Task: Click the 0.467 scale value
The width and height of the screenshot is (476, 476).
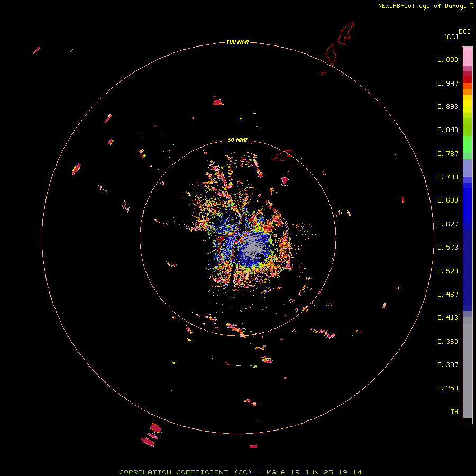Action: click(448, 295)
